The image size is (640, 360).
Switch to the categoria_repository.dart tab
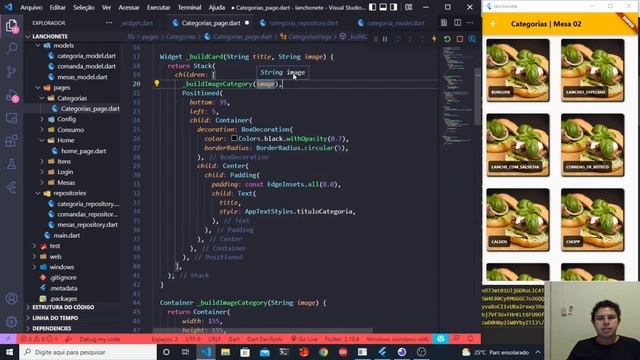click(x=304, y=23)
